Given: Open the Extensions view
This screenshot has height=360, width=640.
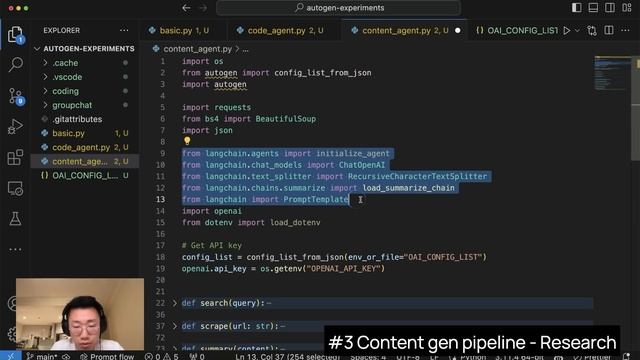Looking at the screenshot, I should click(16, 157).
